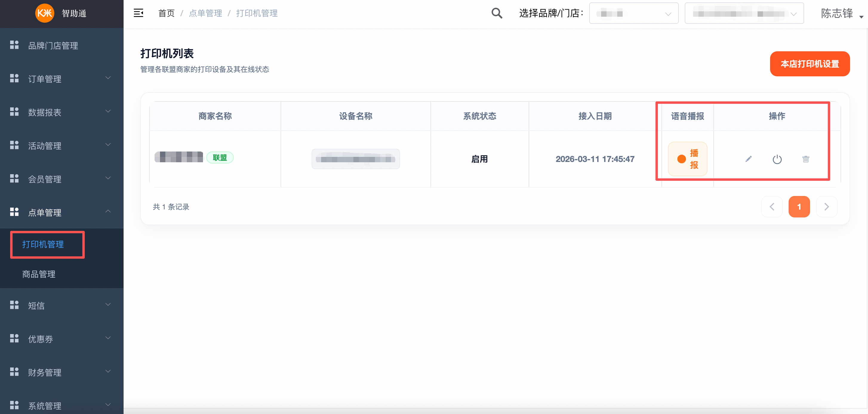Click 打印机管理 in the breadcrumb
This screenshot has width=868, height=414.
(x=257, y=13)
